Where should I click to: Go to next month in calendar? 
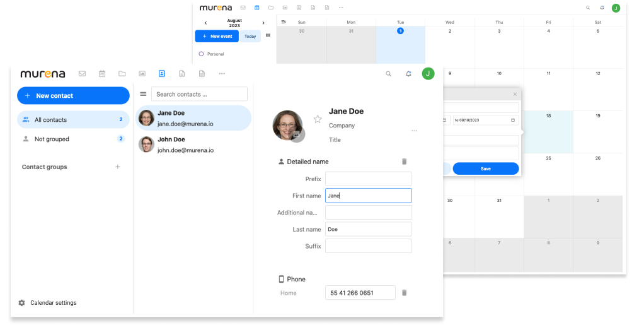(263, 23)
